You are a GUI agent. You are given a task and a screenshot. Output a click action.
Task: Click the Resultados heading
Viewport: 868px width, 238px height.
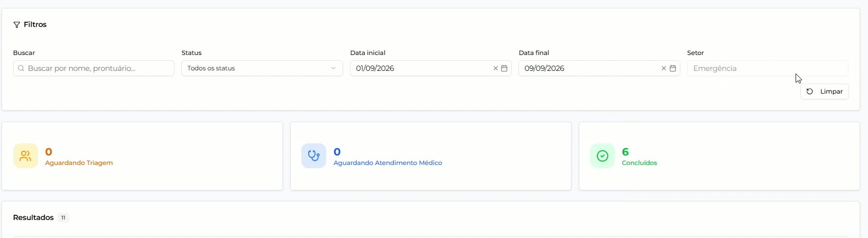[33, 218]
